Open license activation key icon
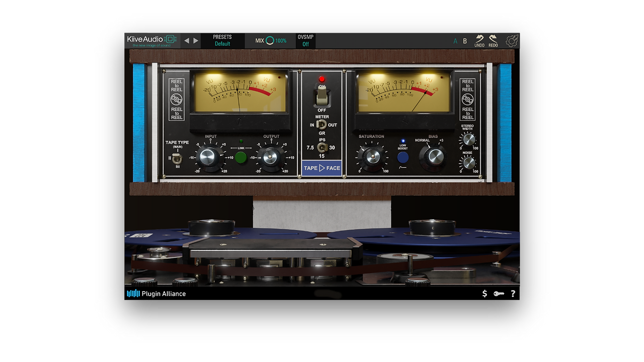Viewport: 644px width, 362px height. click(x=499, y=294)
